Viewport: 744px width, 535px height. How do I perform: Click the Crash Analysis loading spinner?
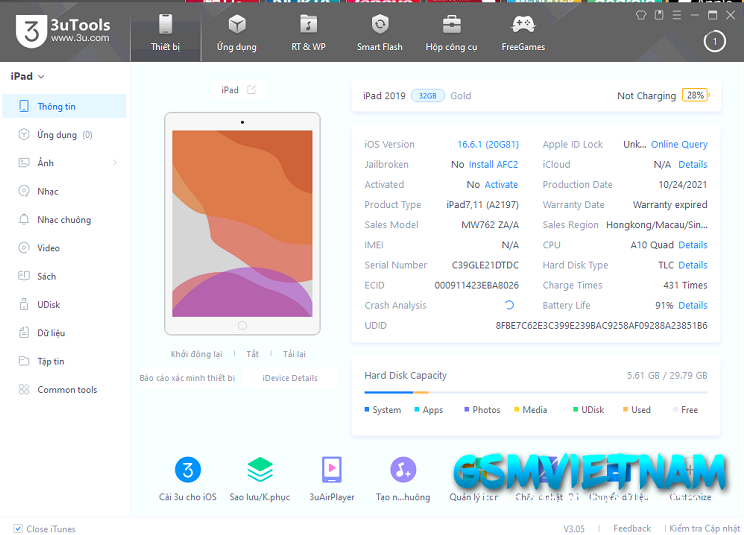tap(510, 305)
